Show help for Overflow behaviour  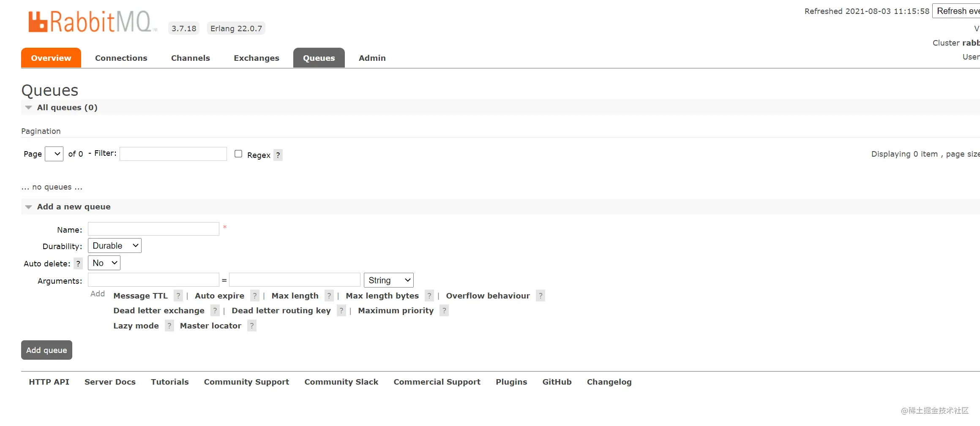coord(541,296)
